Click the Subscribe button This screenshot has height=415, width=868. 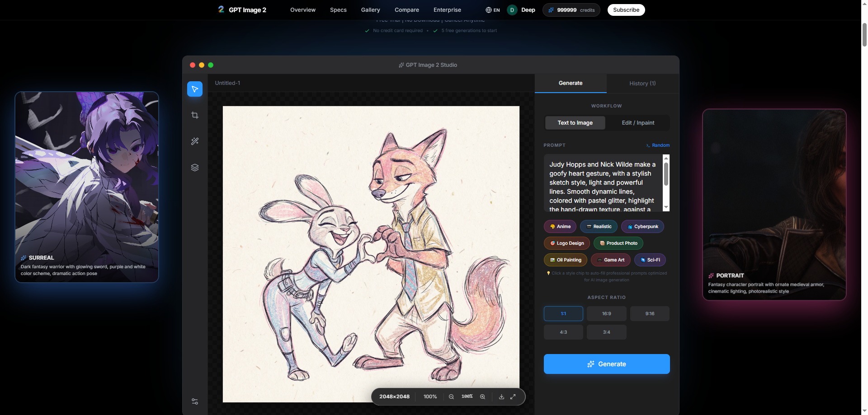(x=626, y=9)
